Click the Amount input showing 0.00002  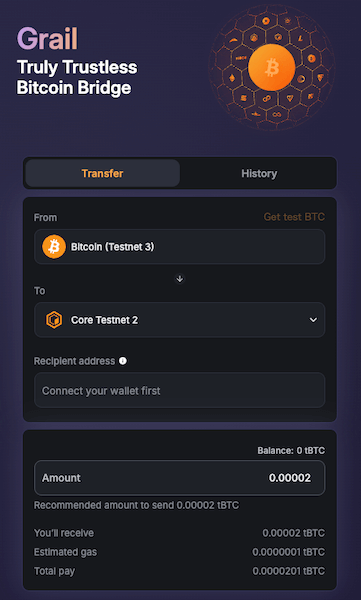point(180,478)
